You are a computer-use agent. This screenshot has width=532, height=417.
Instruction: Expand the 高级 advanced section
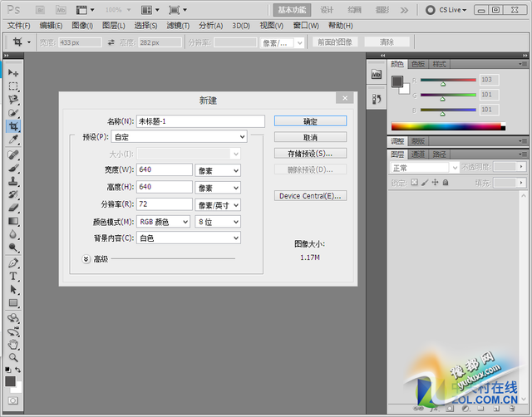[x=86, y=259]
